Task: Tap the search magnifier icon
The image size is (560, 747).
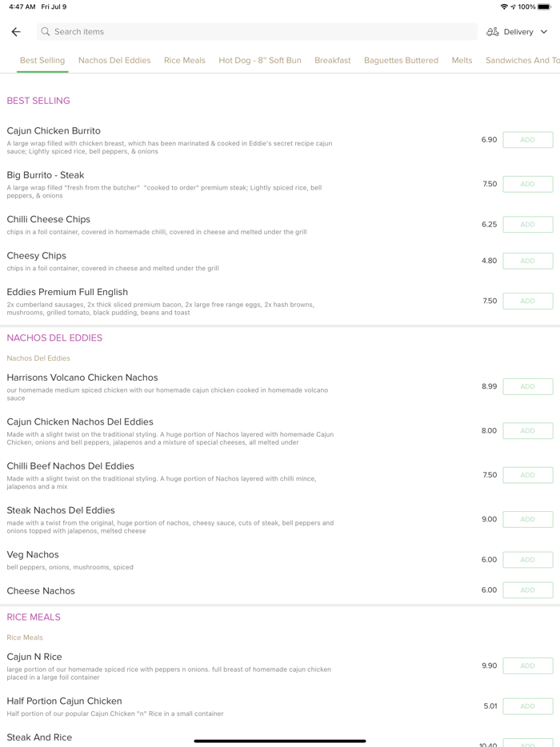Action: point(46,32)
